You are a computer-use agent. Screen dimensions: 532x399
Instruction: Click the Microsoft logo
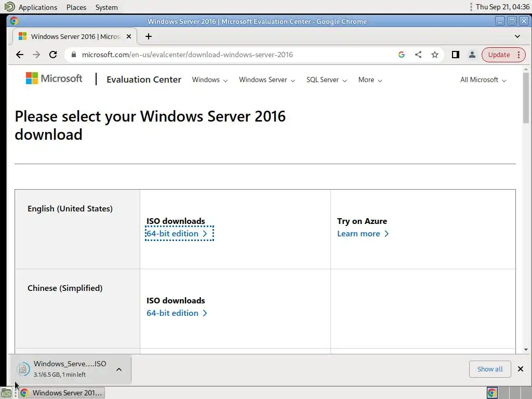(54, 78)
